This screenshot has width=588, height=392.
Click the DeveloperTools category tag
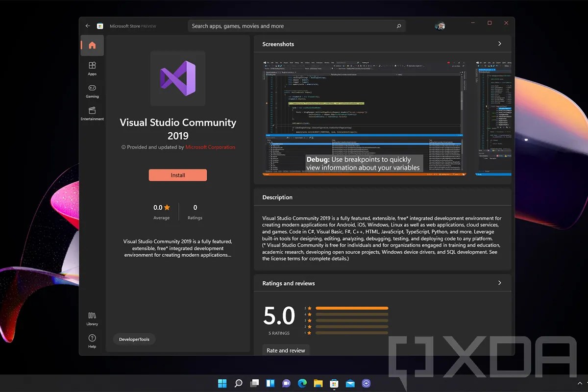point(134,339)
